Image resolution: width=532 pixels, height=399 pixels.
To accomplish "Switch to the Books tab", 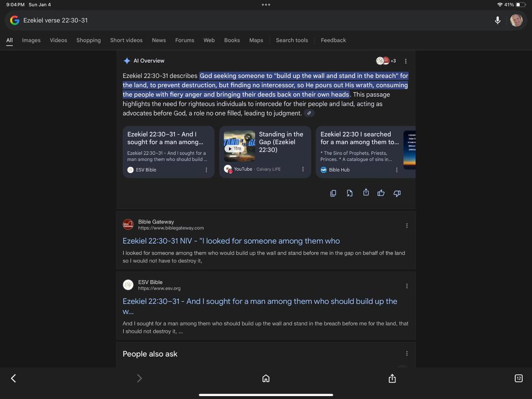I will (232, 40).
